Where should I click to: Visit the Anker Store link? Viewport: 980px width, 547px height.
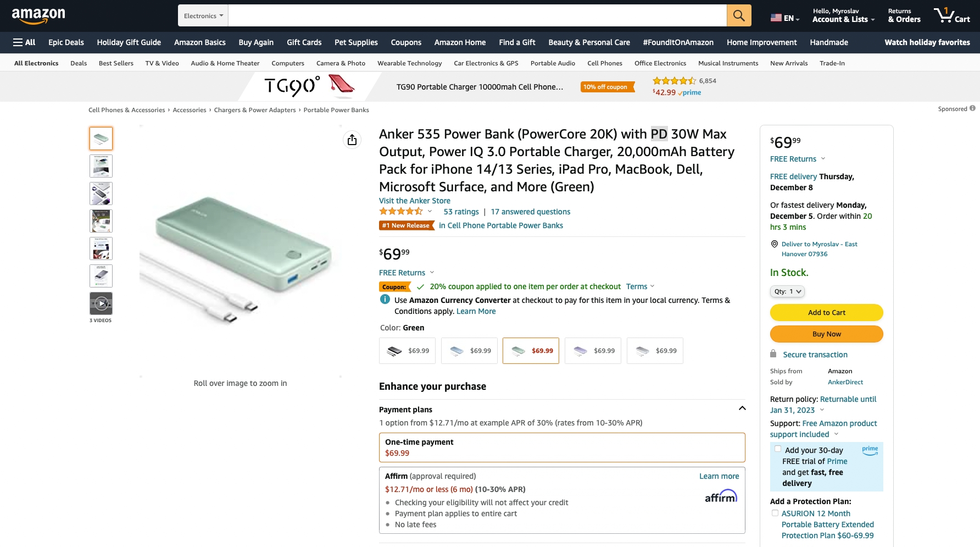(x=414, y=201)
